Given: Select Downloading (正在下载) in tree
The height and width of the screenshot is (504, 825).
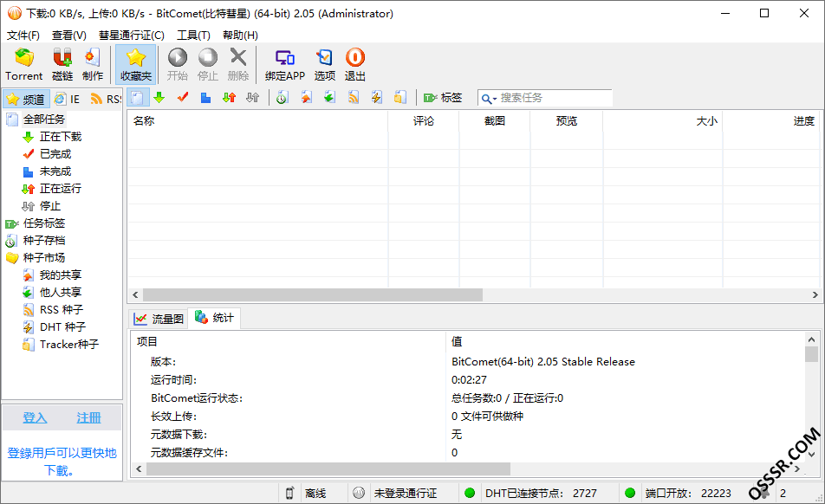Looking at the screenshot, I should pyautogui.click(x=61, y=137).
